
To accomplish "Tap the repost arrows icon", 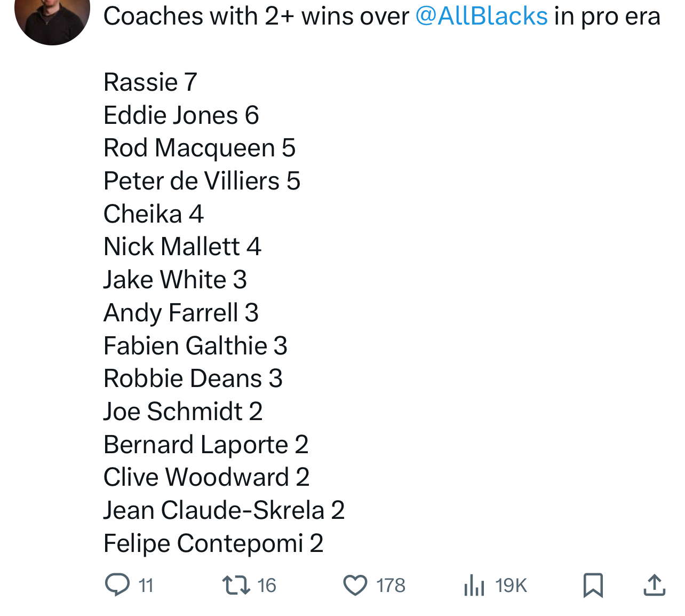I will click(236, 585).
